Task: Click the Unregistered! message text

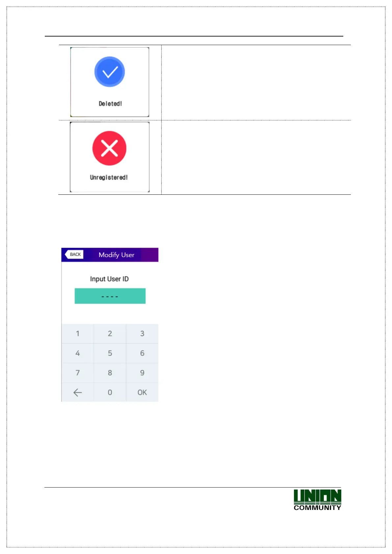Action: coord(109,178)
